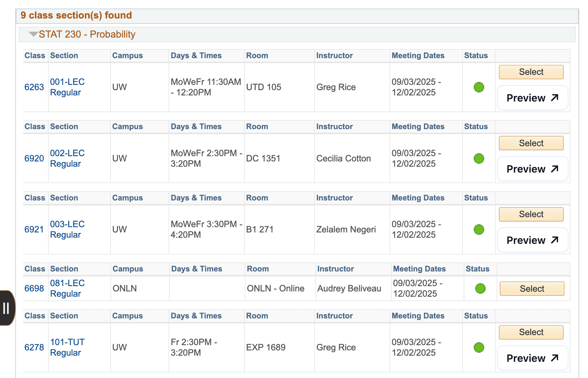Click the external-link arrow on 002-LEC Preview
This screenshot has height=378, width=588.
tap(553, 168)
